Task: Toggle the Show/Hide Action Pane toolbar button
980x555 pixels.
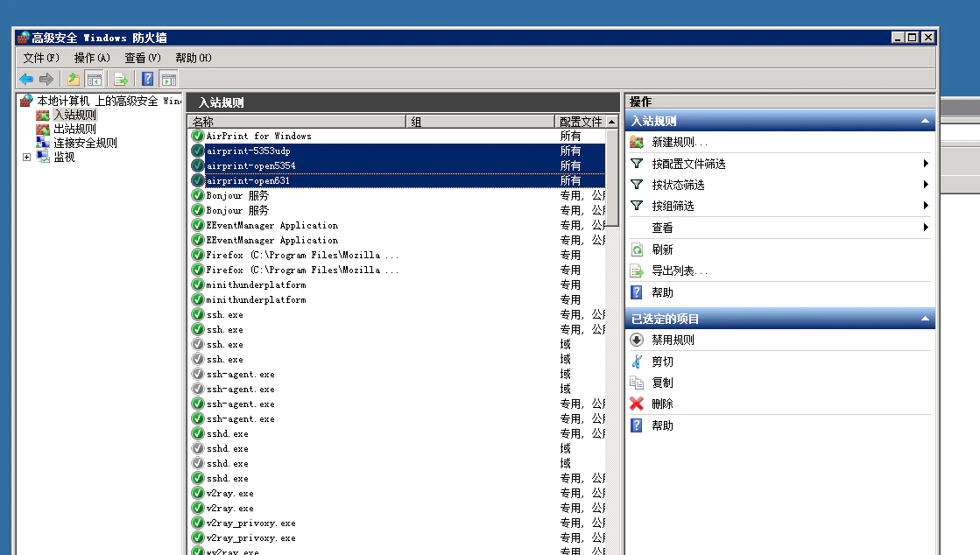Action: pos(168,80)
